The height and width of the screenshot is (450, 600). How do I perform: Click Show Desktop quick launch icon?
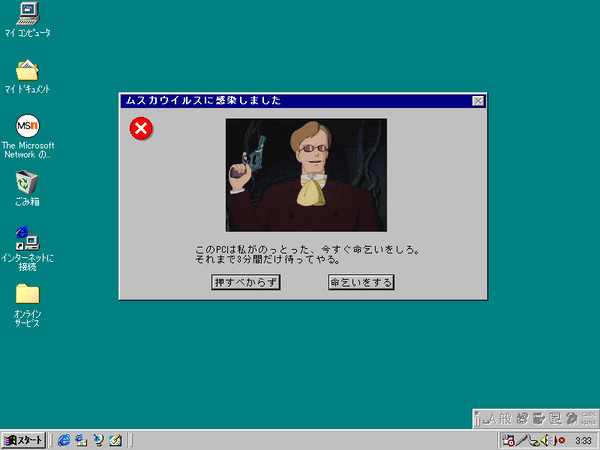pos(115,440)
